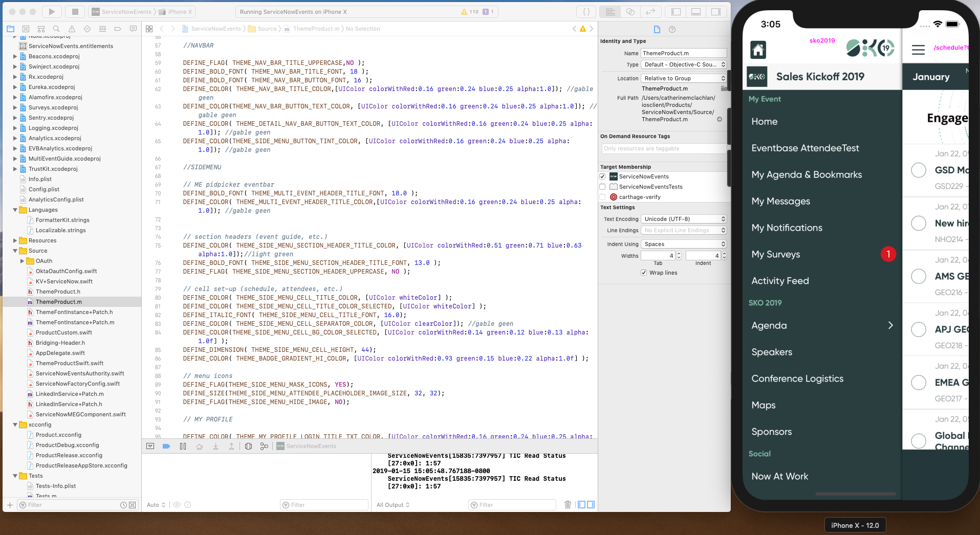
Task: Open the Quick Help inspector tab
Action: (672, 29)
